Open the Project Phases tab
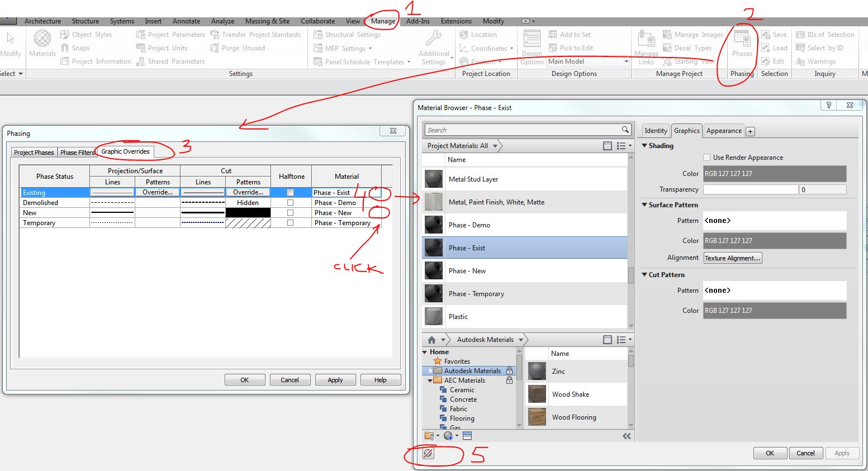The width and height of the screenshot is (868, 471). 34,153
